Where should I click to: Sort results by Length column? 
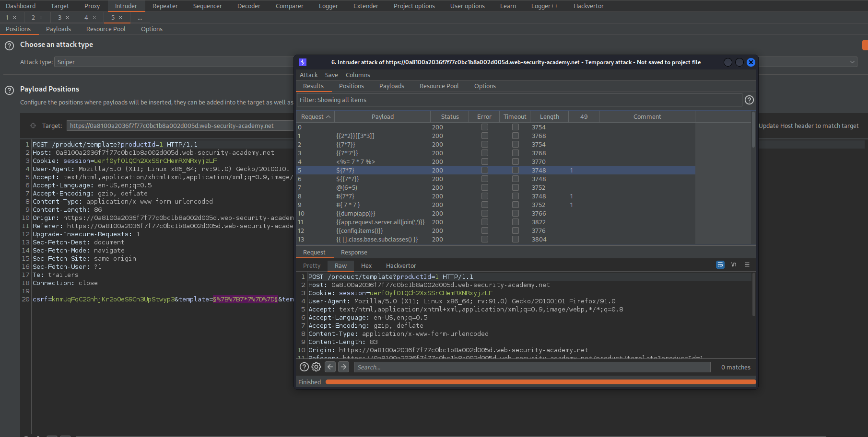(x=549, y=116)
